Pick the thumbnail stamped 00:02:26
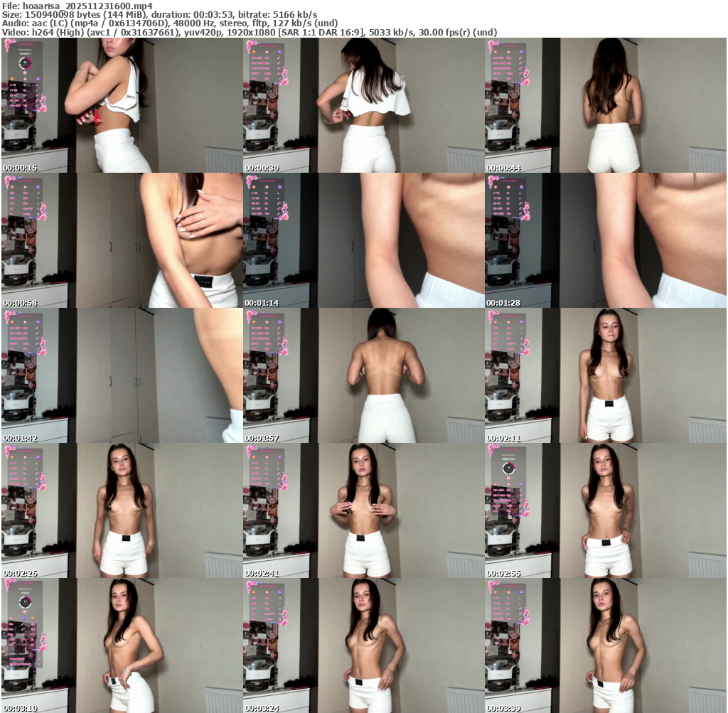 pyautogui.click(x=122, y=510)
